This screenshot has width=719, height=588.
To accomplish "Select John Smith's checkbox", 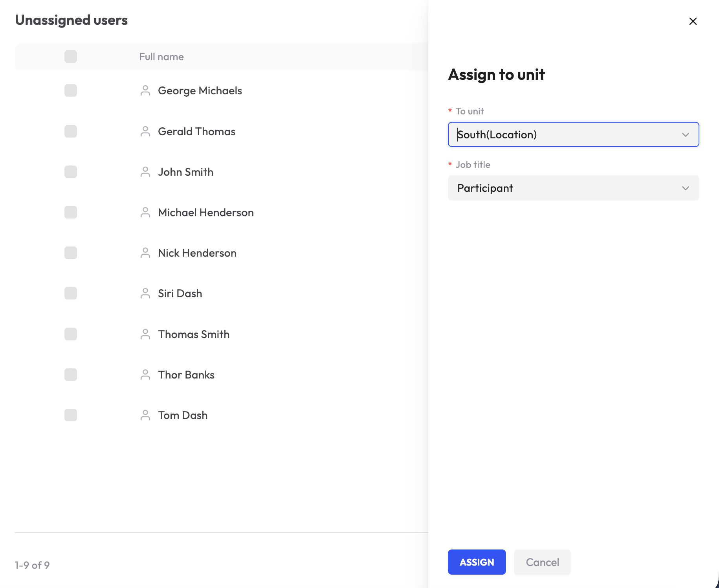I will click(x=71, y=172).
